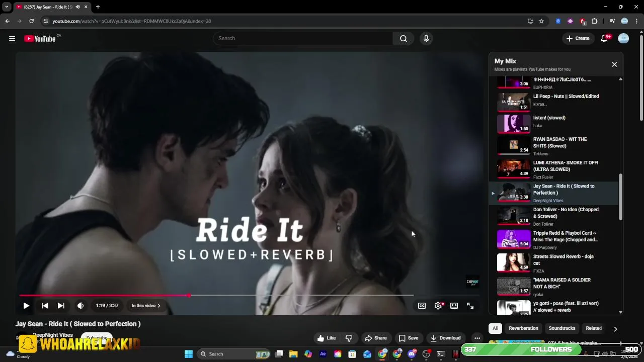Viewport: 644px width, 362px height.
Task: Focus the YouTube search input field
Action: (x=303, y=39)
